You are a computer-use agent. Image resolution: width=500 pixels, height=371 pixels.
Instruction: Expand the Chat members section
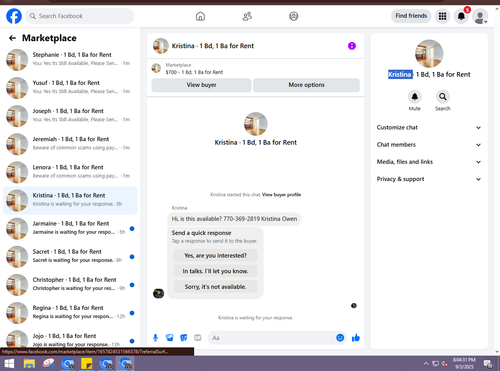click(x=429, y=145)
